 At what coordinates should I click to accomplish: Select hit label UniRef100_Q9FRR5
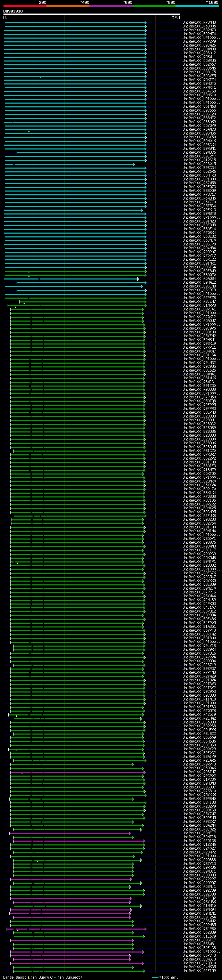click(x=199, y=405)
